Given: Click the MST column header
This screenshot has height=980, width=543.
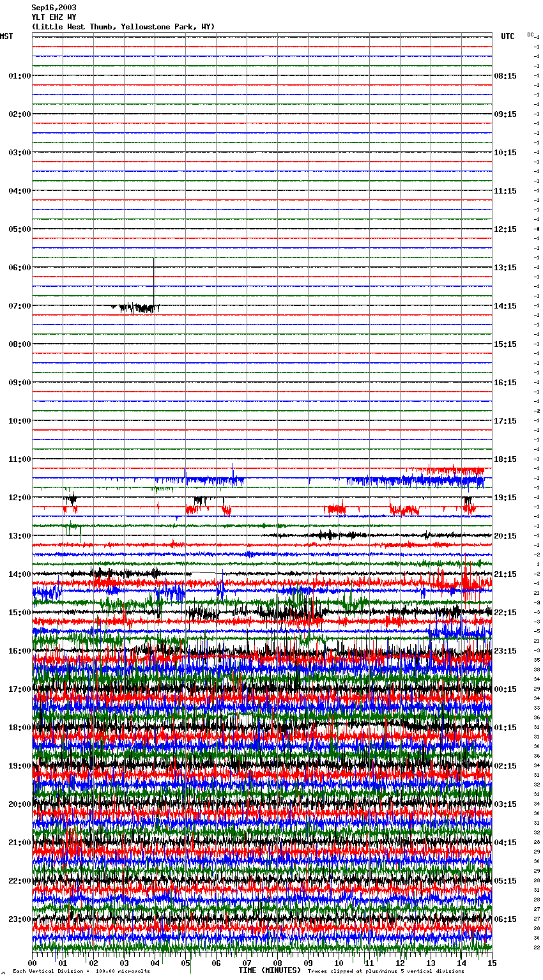Looking at the screenshot, I should (6, 36).
